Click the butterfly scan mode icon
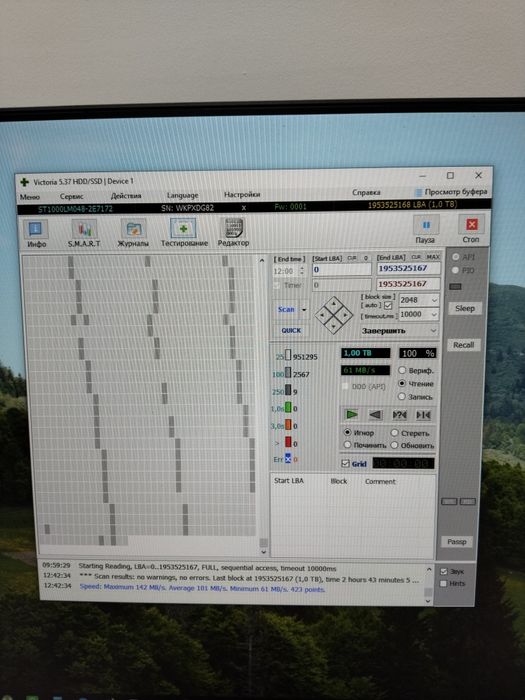 click(x=423, y=415)
